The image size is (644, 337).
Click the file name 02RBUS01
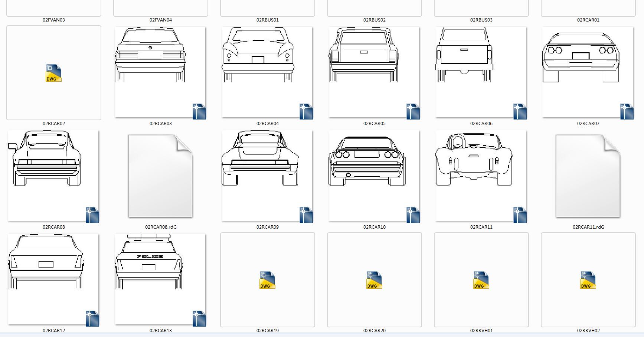tap(268, 20)
